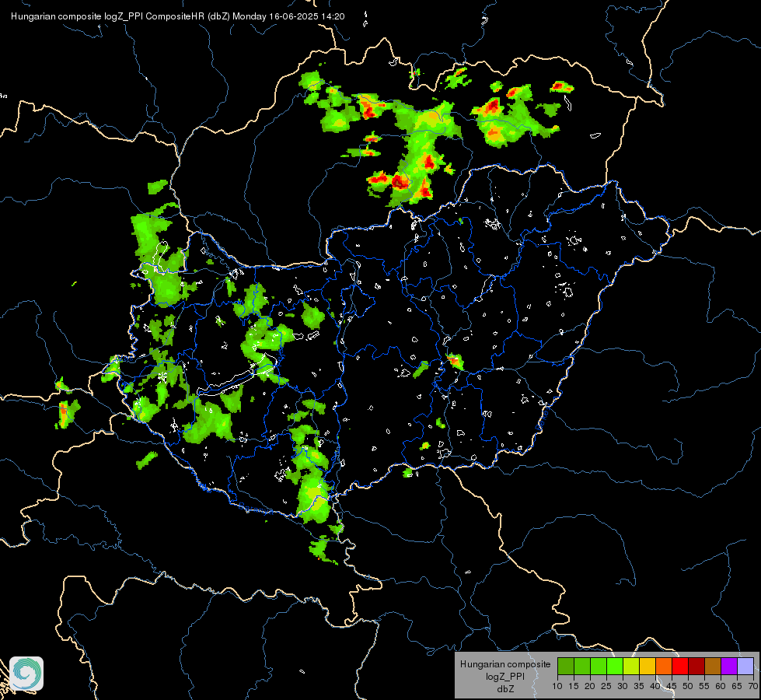This screenshot has height=700, width=761.
Task: Click the 50–55 dBZ dark red swatch
Action: [x=696, y=666]
